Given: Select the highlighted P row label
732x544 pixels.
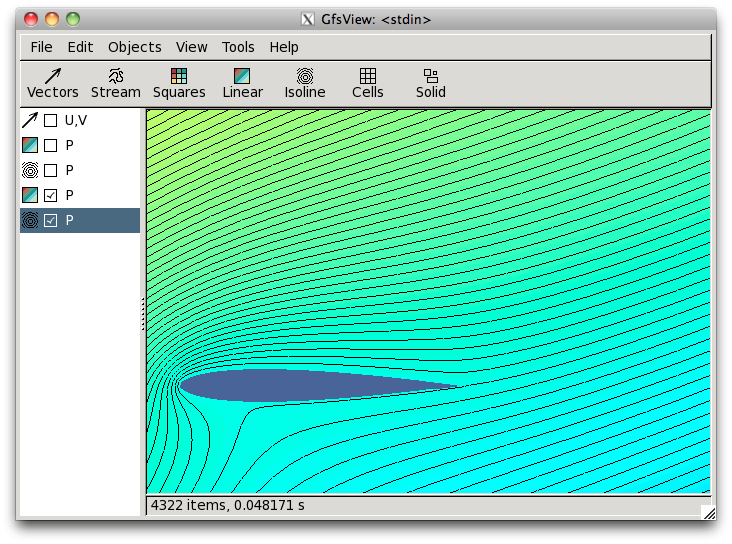Looking at the screenshot, I should (70, 220).
